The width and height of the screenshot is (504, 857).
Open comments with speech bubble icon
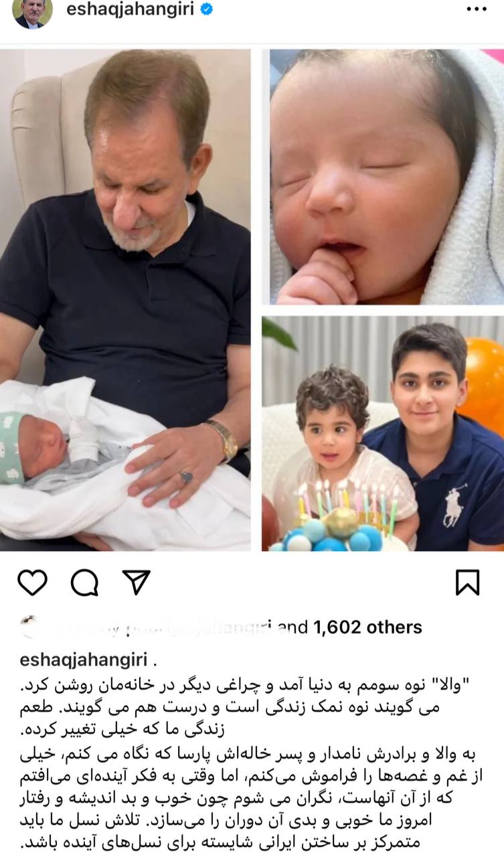tap(84, 582)
